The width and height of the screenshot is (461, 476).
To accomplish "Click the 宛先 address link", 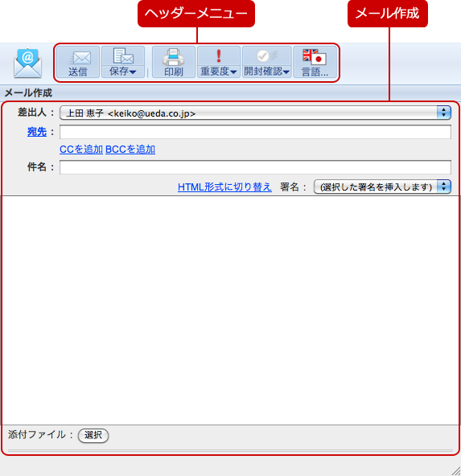I will 37,132.
